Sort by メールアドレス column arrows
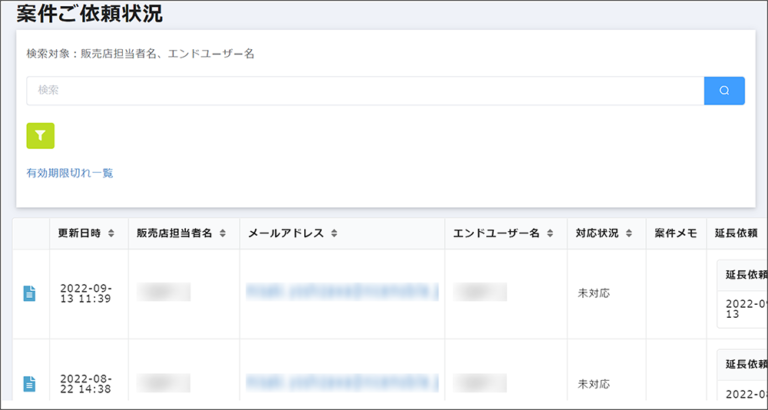 pyautogui.click(x=334, y=234)
